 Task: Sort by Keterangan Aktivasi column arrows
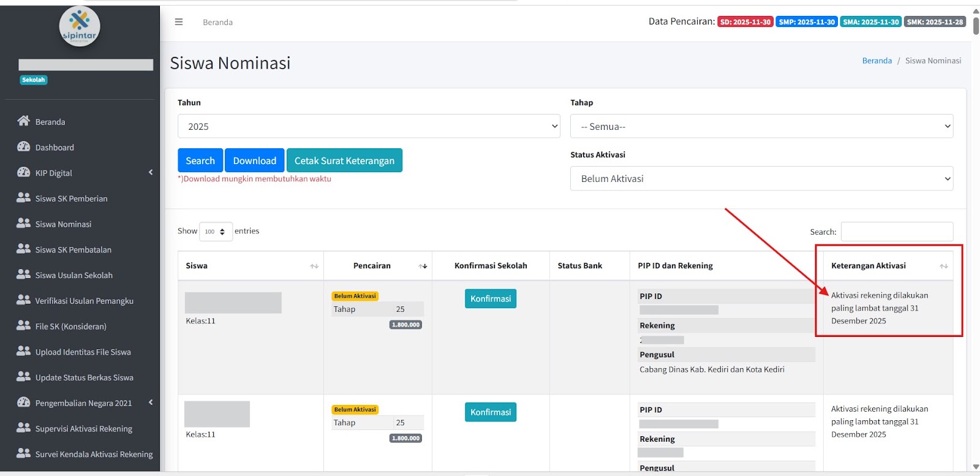point(944,266)
